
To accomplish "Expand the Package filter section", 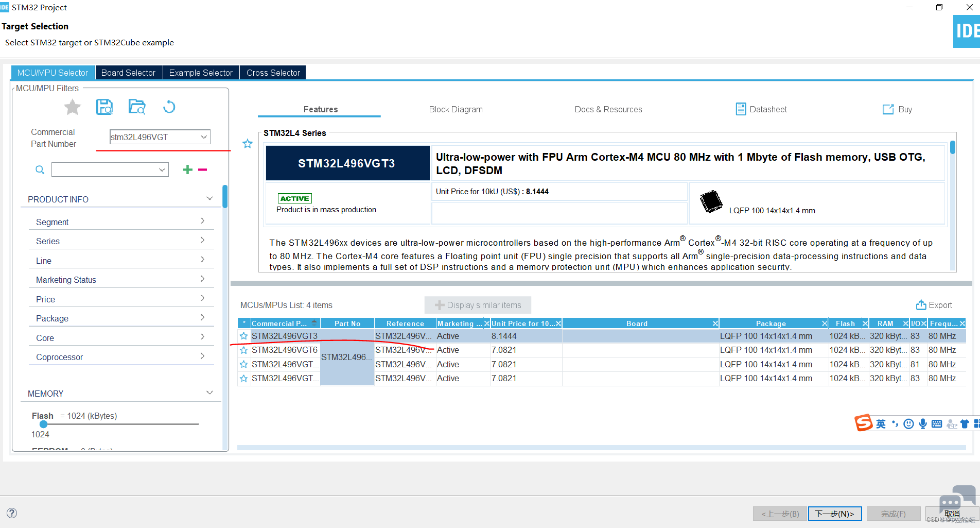I will point(120,318).
